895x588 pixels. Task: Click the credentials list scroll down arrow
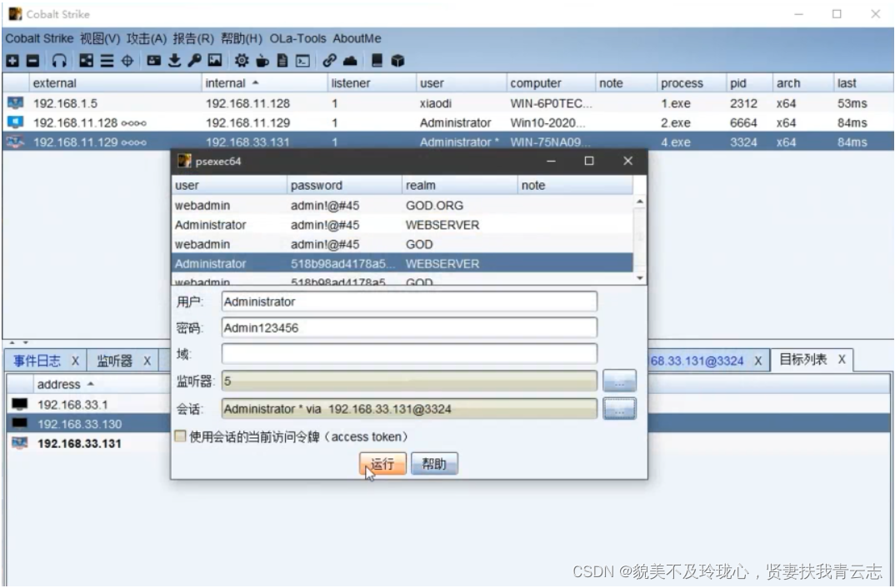pos(640,277)
